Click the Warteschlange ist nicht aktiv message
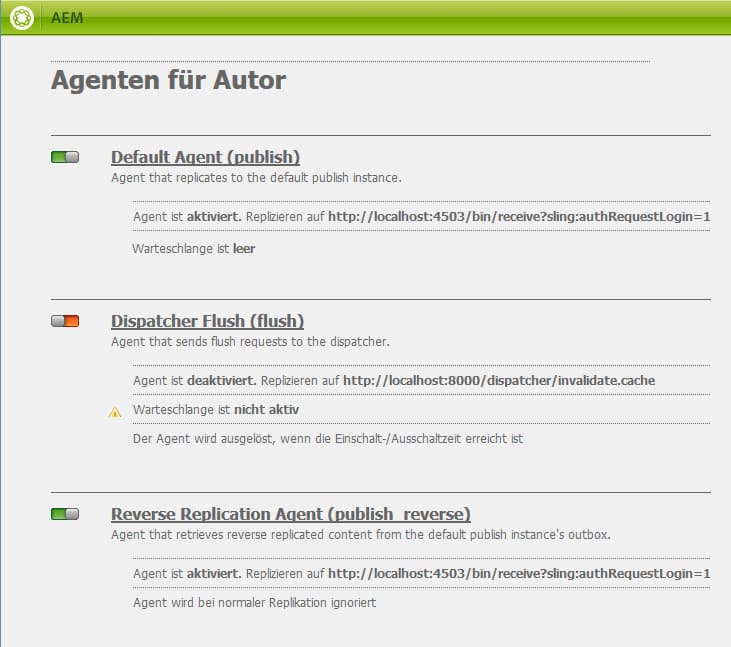Image resolution: width=731 pixels, height=647 pixels. pos(216,409)
